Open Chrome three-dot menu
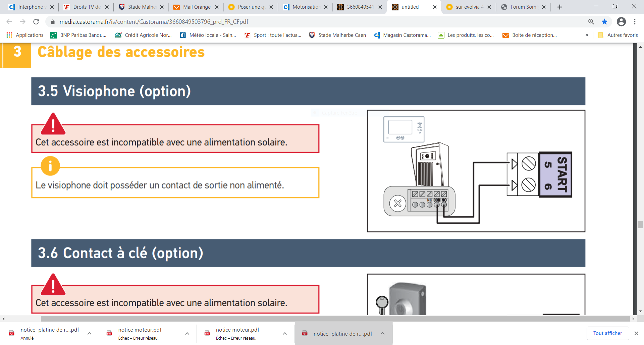This screenshot has height=345, width=644. (635, 22)
